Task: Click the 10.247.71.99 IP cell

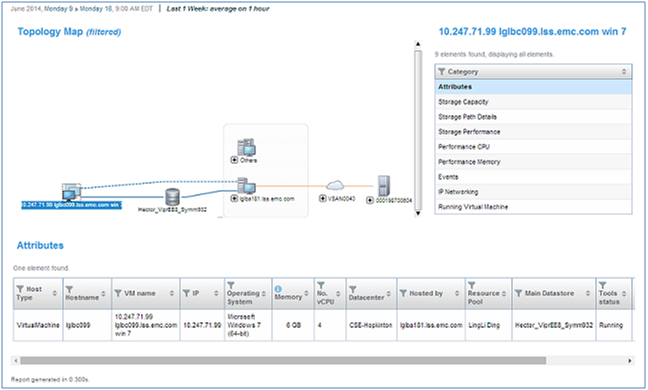Action: (202, 325)
